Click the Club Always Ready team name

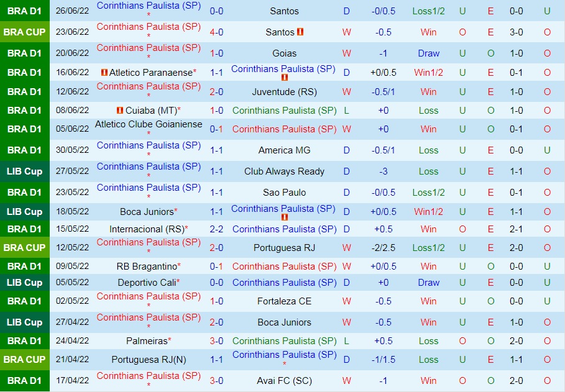pos(284,171)
